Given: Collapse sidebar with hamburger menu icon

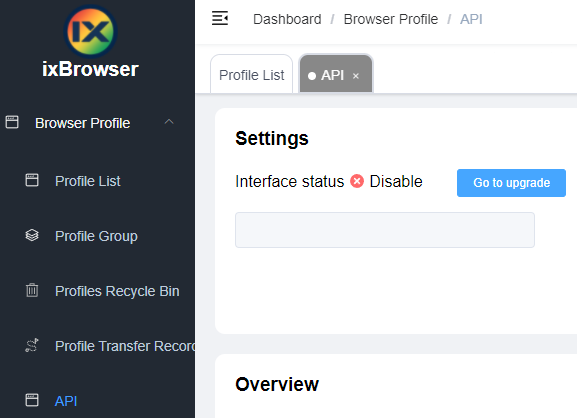Looking at the screenshot, I should 220,18.
